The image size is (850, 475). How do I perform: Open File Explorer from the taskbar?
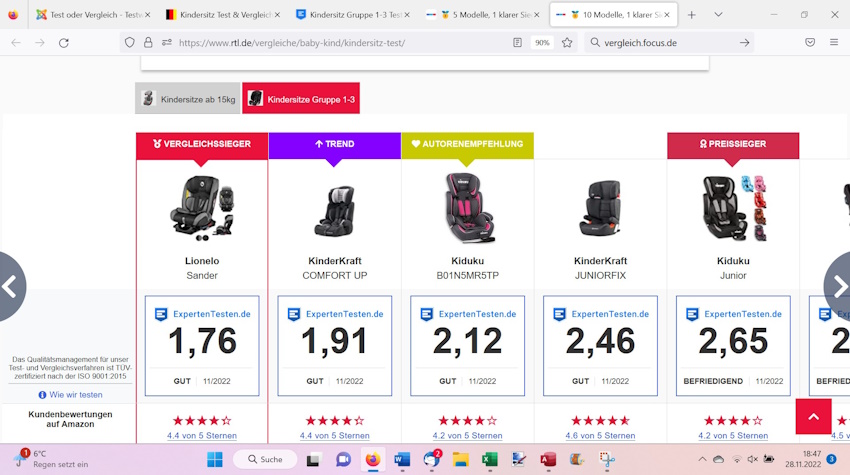(460, 459)
